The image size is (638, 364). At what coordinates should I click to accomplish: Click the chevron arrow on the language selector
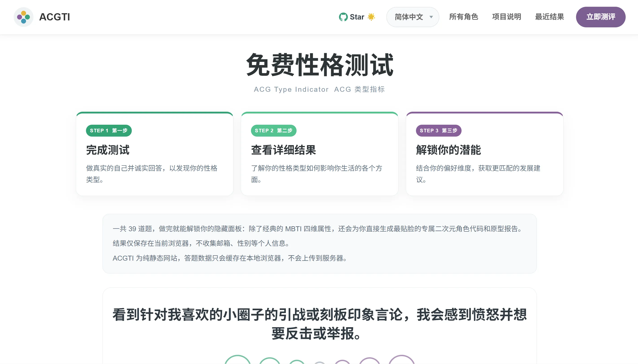[x=431, y=17]
